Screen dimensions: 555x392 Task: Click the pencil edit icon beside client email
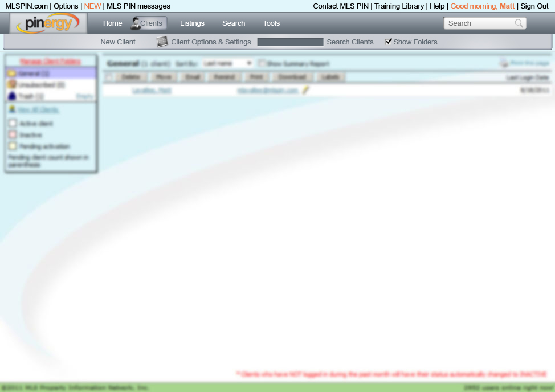[305, 90]
